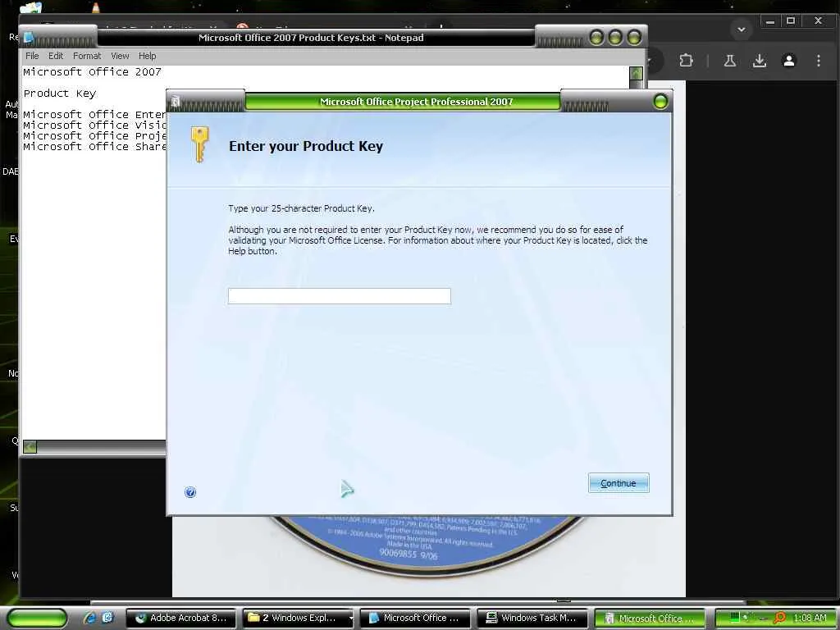Open Notepad's Help menu
Viewport: 840px width, 630px height.
coord(148,56)
